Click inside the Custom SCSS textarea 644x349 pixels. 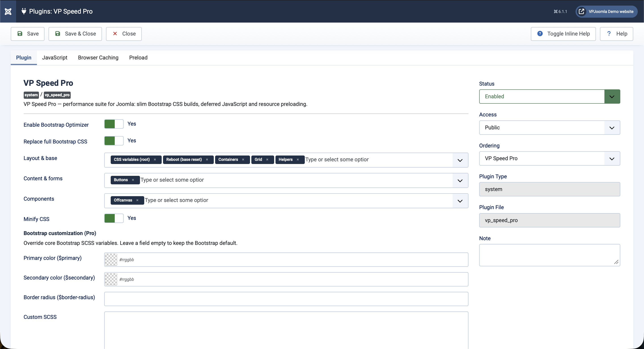[x=286, y=330]
